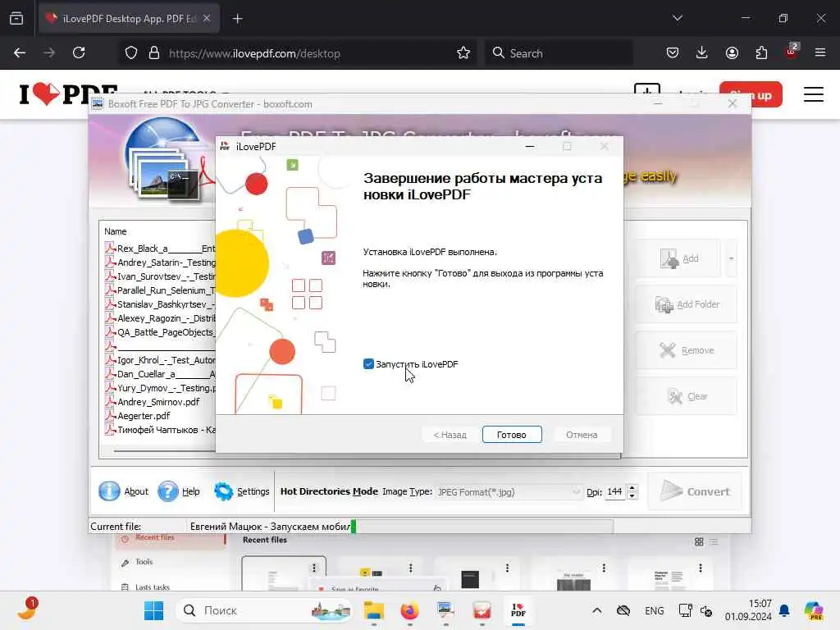
Task: Open the Add button dropdown arrow
Action: (x=731, y=258)
